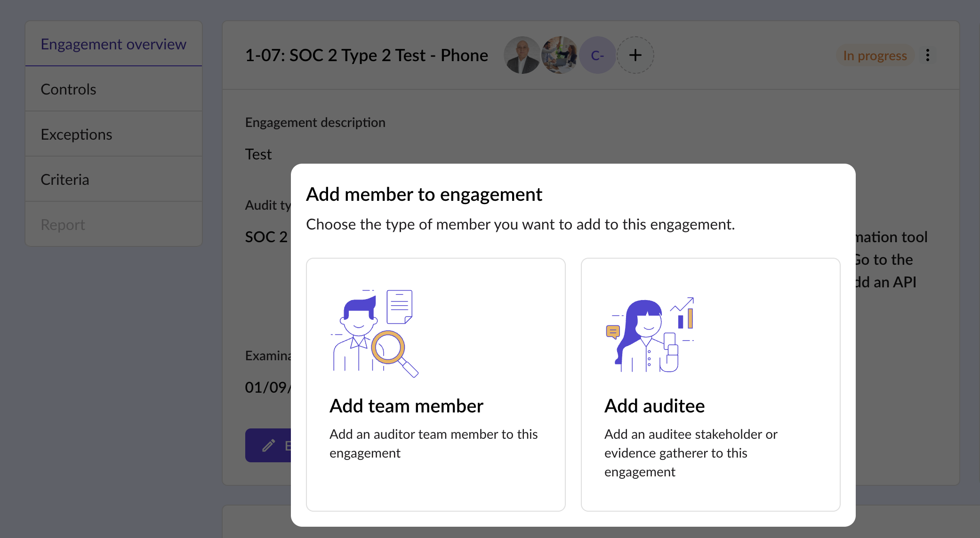Click the second member's group photo avatar
The width and height of the screenshot is (980, 538).
pos(559,55)
